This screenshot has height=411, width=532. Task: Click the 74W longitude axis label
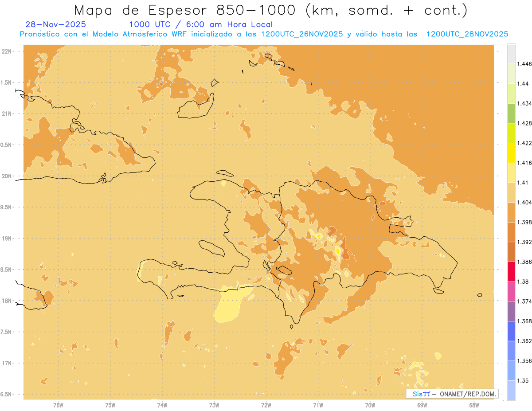pos(162,405)
